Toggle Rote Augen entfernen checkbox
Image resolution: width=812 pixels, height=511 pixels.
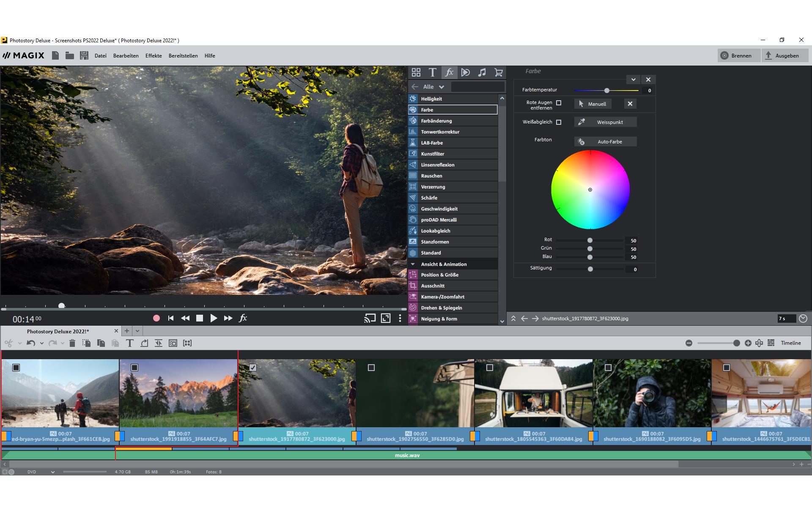tap(559, 103)
